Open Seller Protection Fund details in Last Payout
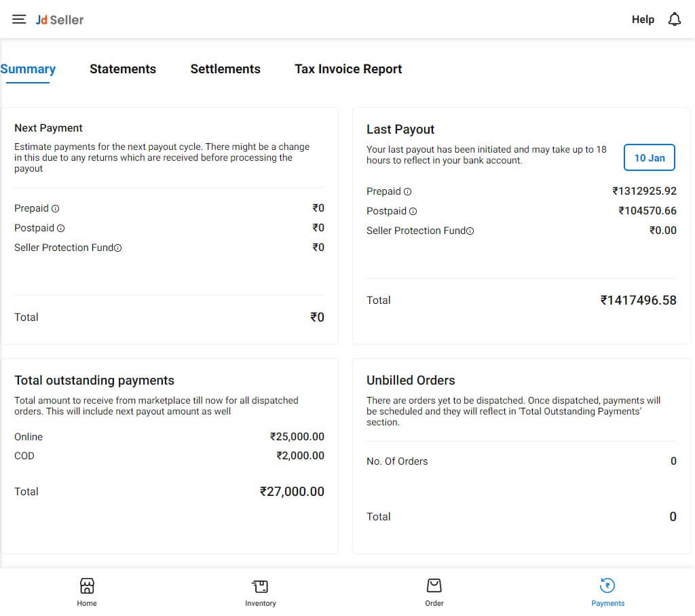 coord(470,231)
